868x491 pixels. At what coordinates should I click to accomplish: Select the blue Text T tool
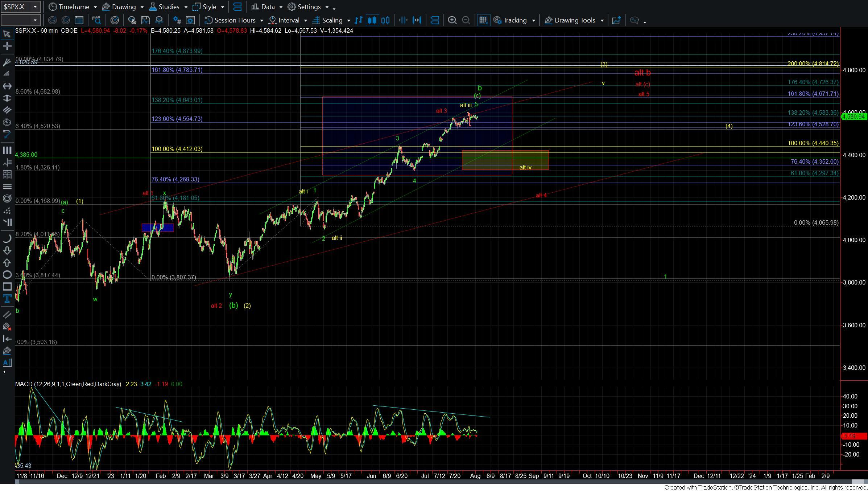pyautogui.click(x=7, y=299)
